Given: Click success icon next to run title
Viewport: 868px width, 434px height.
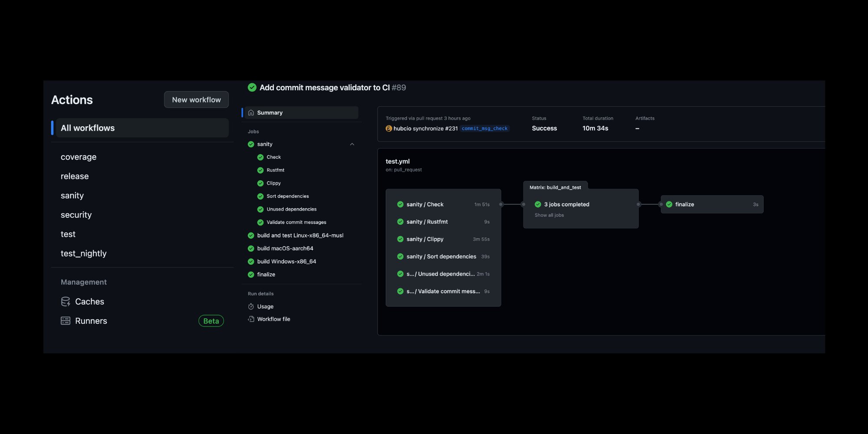Looking at the screenshot, I should point(252,88).
